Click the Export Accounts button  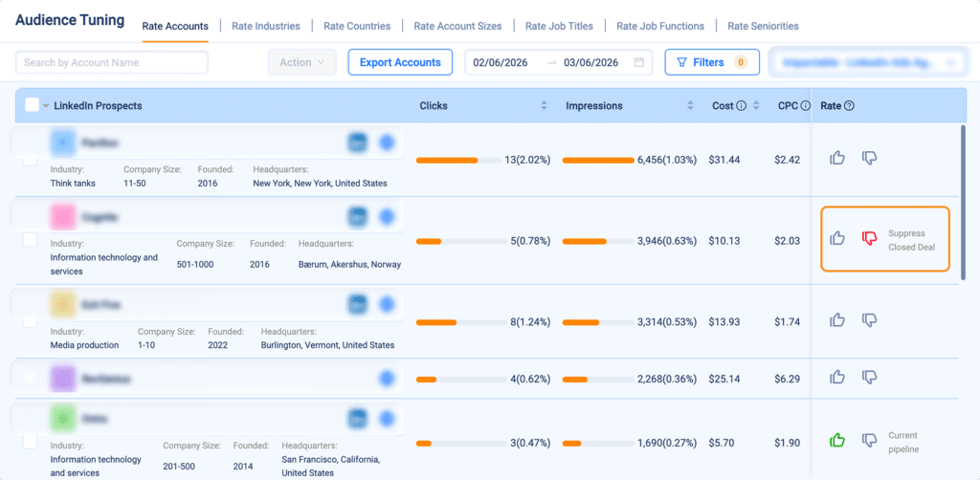[x=400, y=62]
